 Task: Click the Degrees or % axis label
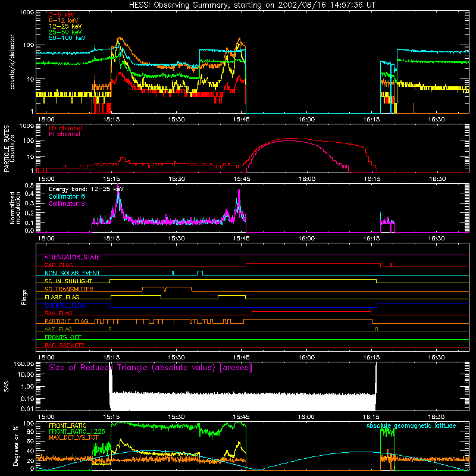[15, 446]
